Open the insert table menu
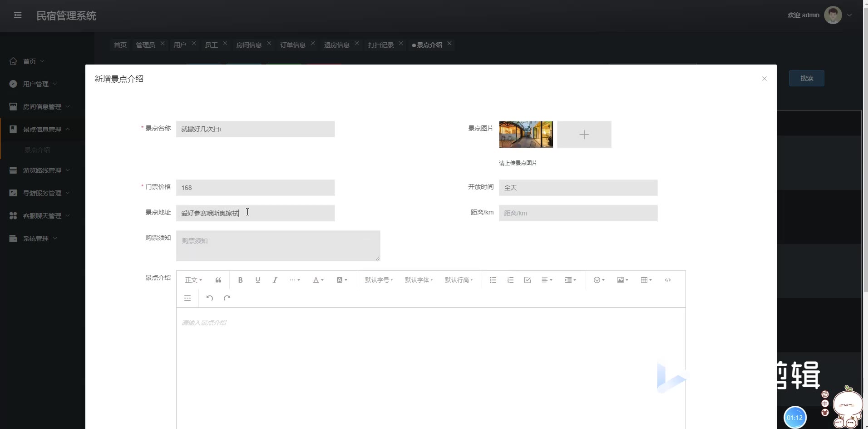Image resolution: width=868 pixels, height=429 pixels. 646,280
